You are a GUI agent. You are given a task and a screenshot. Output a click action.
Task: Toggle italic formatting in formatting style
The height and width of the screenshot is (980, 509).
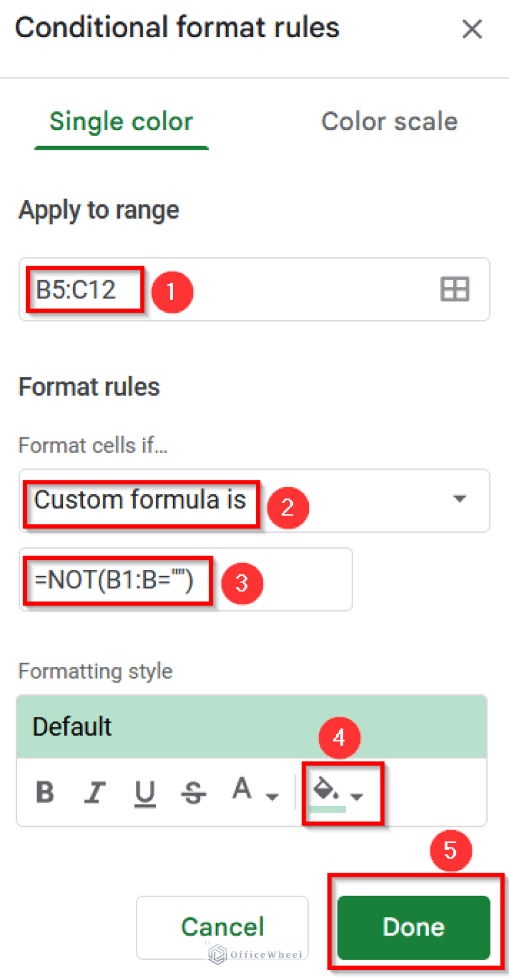pyautogui.click(x=95, y=790)
